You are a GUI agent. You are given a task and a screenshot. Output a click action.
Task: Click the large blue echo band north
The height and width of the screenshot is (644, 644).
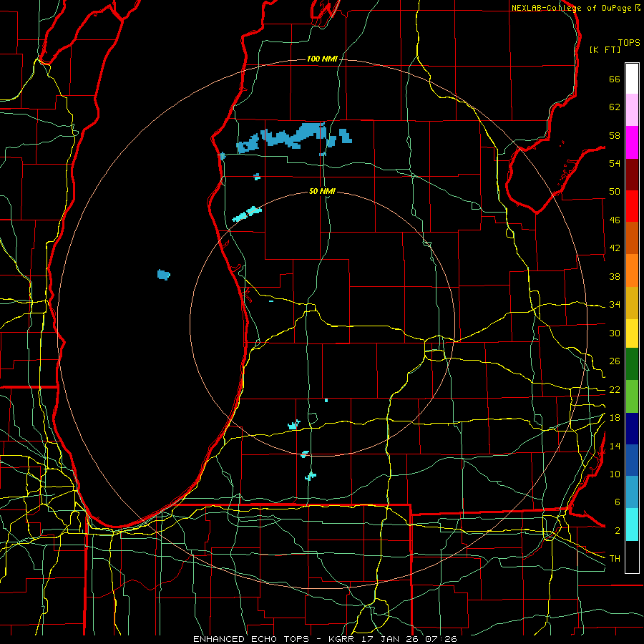pyautogui.click(x=294, y=137)
